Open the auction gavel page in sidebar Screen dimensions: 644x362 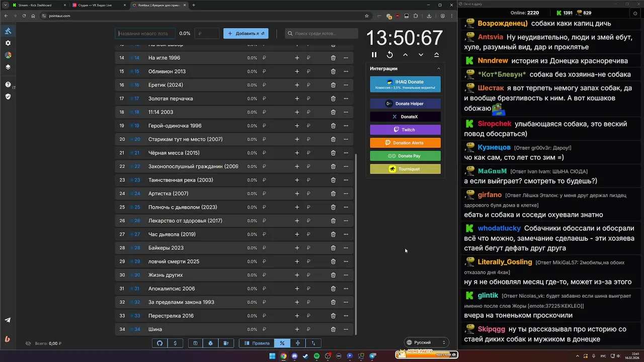coord(8,31)
